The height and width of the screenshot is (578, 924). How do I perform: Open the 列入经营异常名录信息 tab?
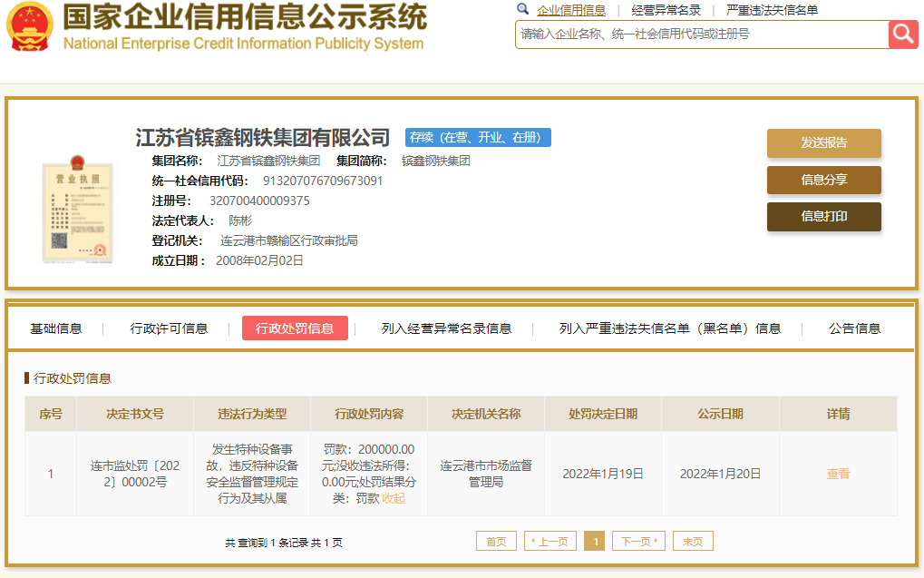446,328
